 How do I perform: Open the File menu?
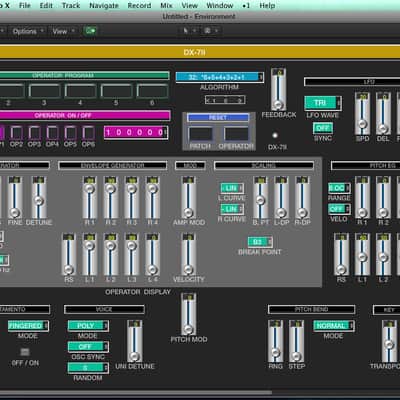tap(25, 6)
